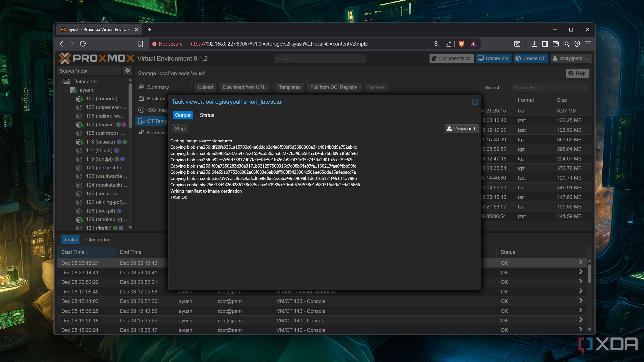Close the Task viewer dialog
The height and width of the screenshot is (362, 644).
pos(475,102)
